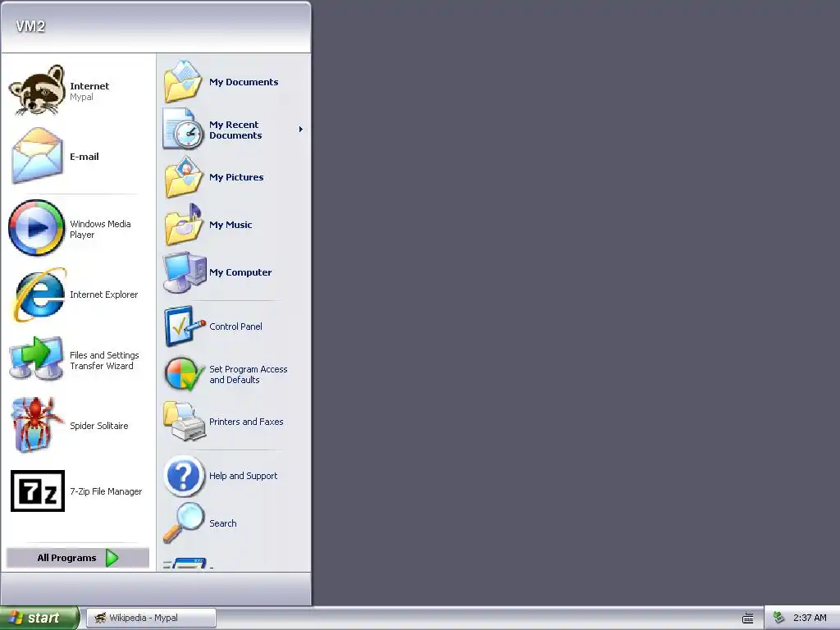Click the Help and Support label
The width and height of the screenshot is (840, 630).
pyautogui.click(x=243, y=476)
